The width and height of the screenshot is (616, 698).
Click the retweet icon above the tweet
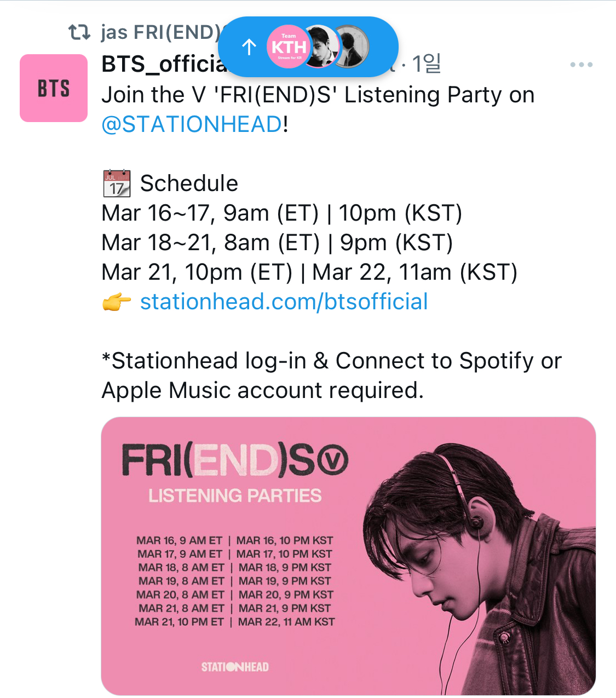[x=79, y=33]
